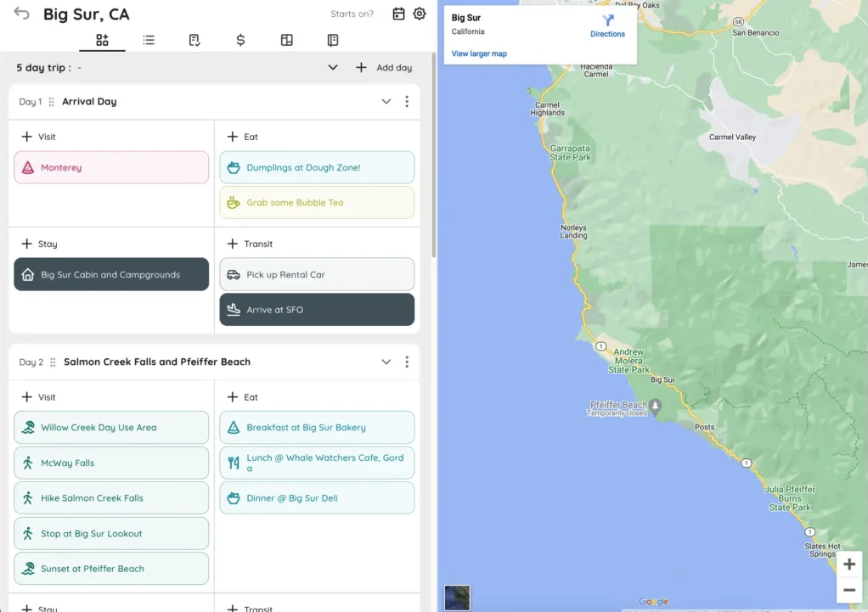This screenshot has height=612, width=868.
Task: Click Add day button
Action: click(x=384, y=68)
